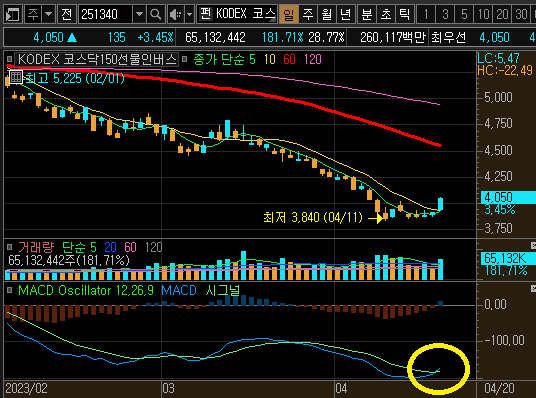Viewport: 536px width, 398px height.
Task: Click the LC:5,47 indicator text
Action: (498, 58)
